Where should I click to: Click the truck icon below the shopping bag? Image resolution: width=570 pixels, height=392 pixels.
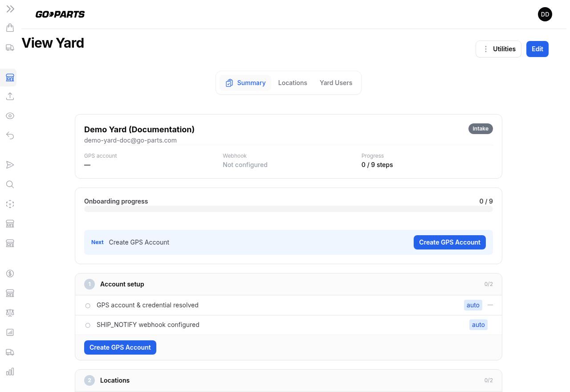[x=10, y=48]
